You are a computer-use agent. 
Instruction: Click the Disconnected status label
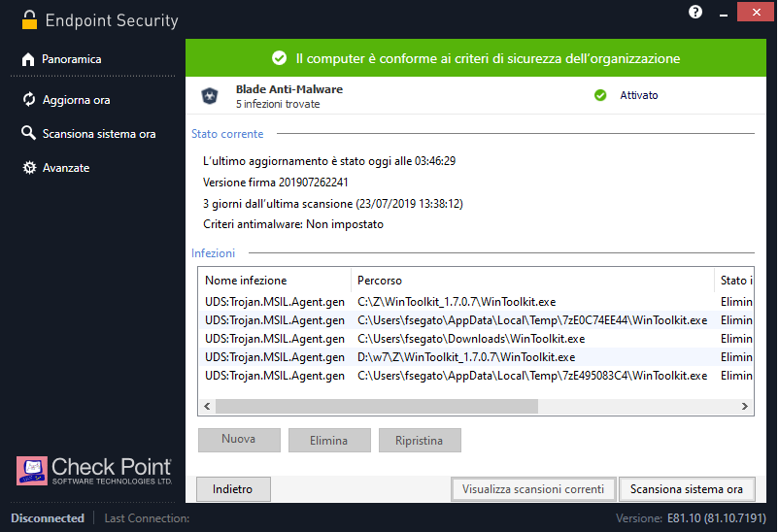tap(48, 518)
